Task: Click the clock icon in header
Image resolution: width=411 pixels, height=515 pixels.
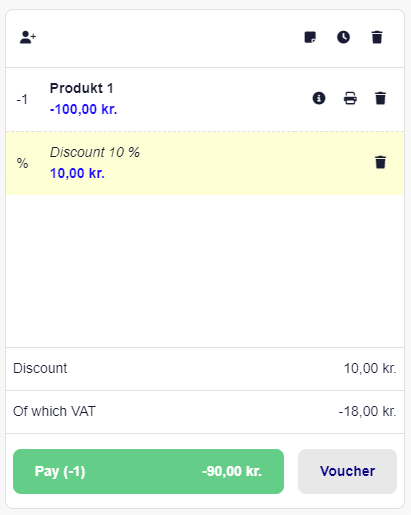Action: point(343,37)
